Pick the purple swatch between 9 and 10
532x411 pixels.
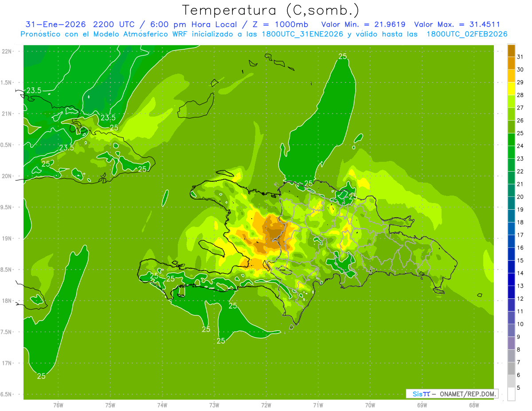pyautogui.click(x=511, y=330)
